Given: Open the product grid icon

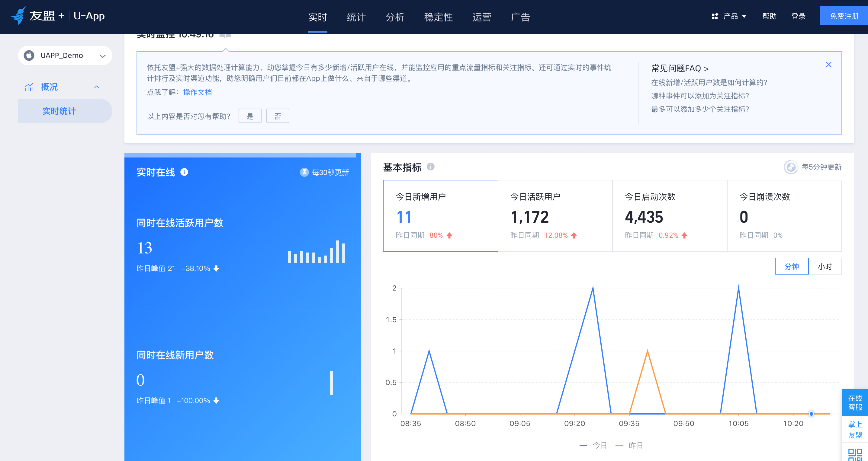Looking at the screenshot, I should coord(715,16).
